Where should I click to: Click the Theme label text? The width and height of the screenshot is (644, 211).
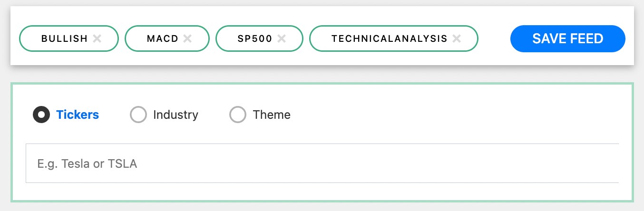point(272,115)
